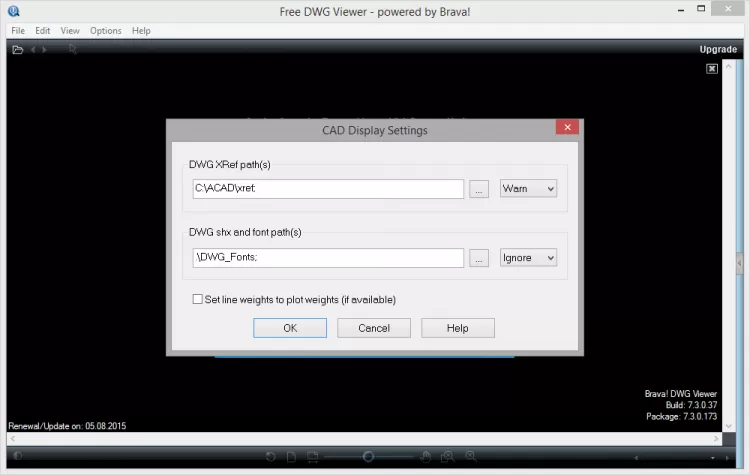Click the vertical scrollbar down arrow
The image size is (750, 475).
point(728,426)
